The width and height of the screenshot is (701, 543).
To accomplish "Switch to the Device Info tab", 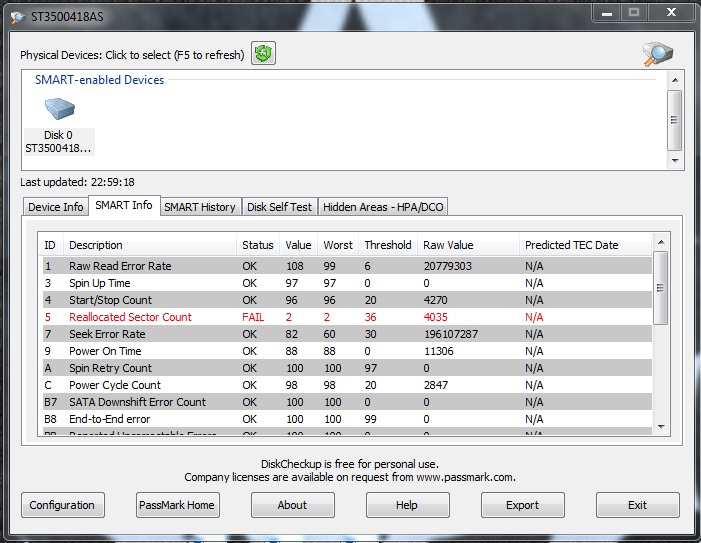I will click(55, 207).
